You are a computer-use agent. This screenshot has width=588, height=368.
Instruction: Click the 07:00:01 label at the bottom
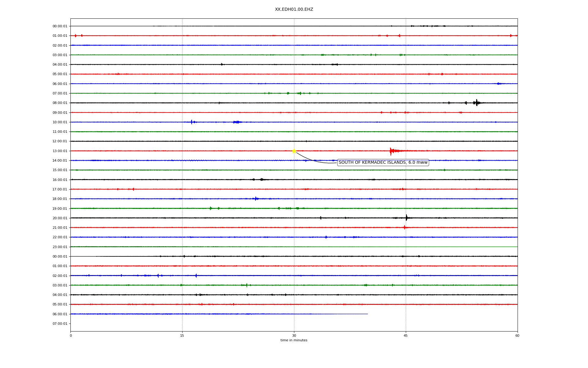click(x=60, y=324)
